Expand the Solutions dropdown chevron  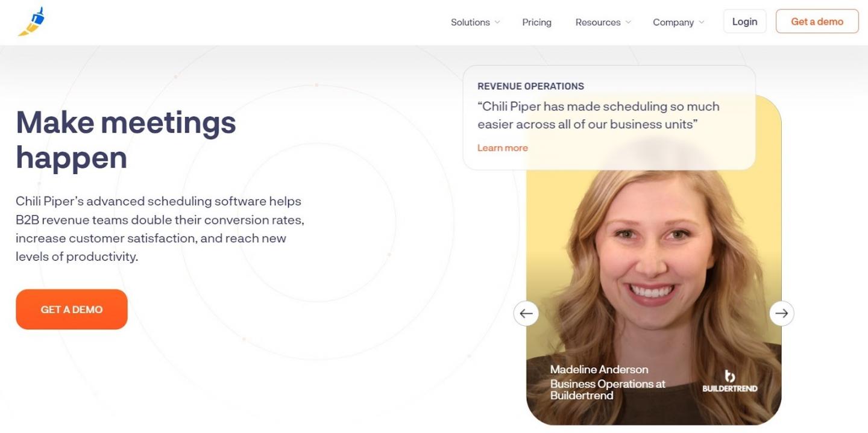tap(497, 22)
